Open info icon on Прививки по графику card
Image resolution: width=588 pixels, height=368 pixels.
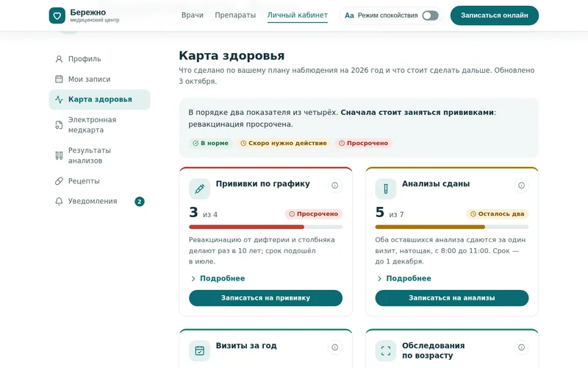335,185
